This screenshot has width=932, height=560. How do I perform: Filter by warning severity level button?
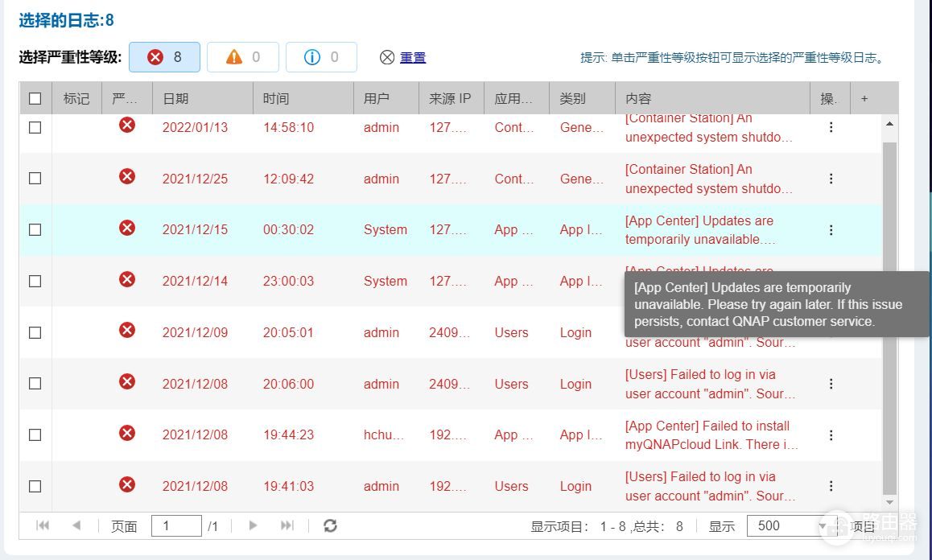click(x=243, y=57)
